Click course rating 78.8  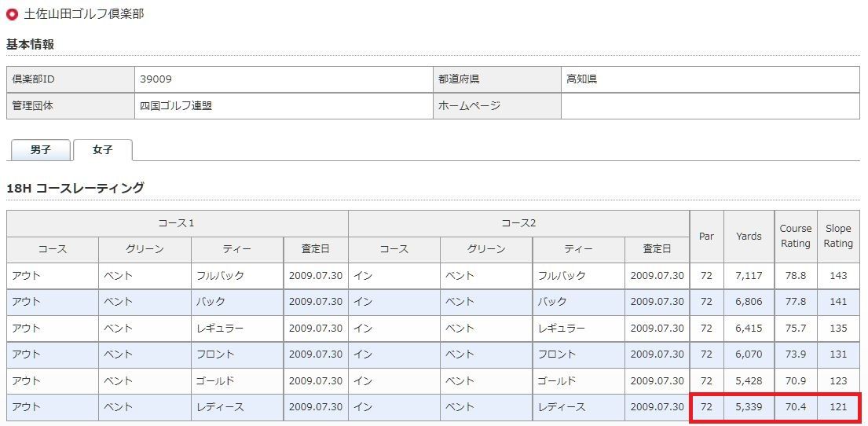[796, 275]
